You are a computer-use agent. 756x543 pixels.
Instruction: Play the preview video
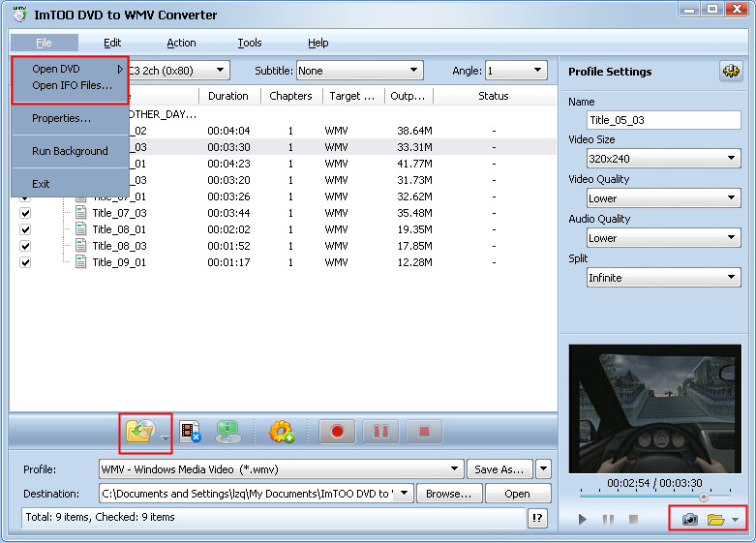(x=583, y=519)
